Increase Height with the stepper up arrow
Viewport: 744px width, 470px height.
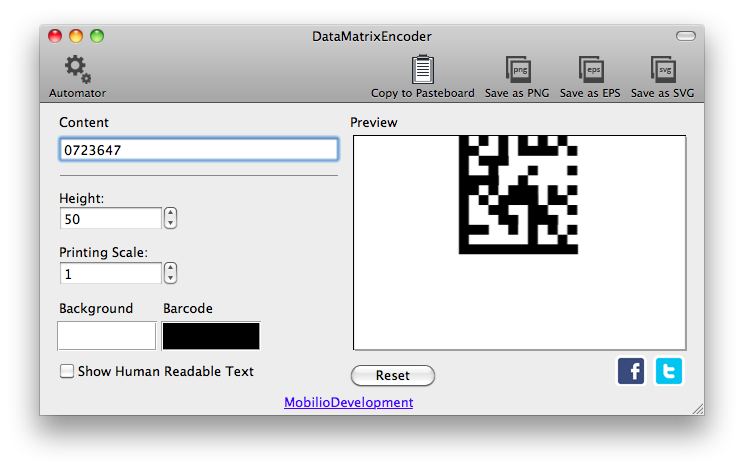[170, 213]
